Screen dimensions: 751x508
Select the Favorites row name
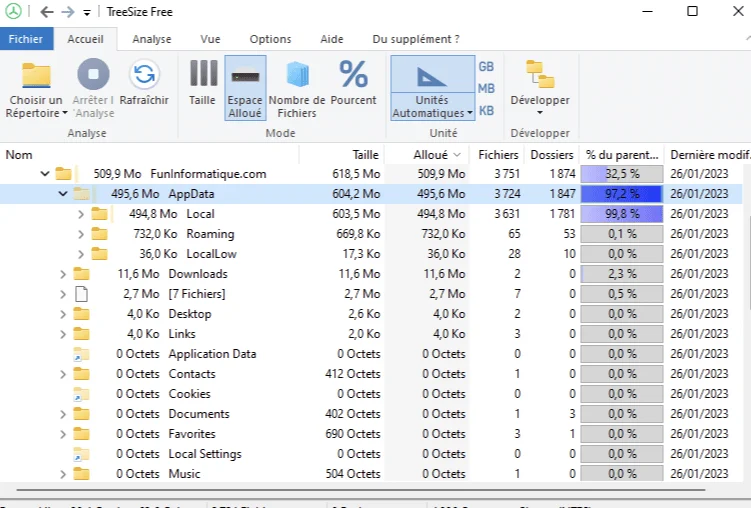pos(192,434)
